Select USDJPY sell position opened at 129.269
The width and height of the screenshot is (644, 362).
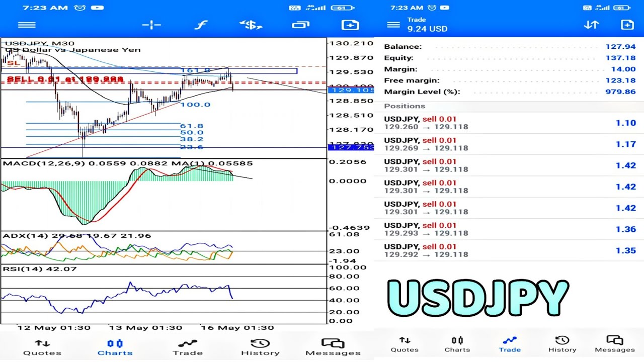[509, 144]
